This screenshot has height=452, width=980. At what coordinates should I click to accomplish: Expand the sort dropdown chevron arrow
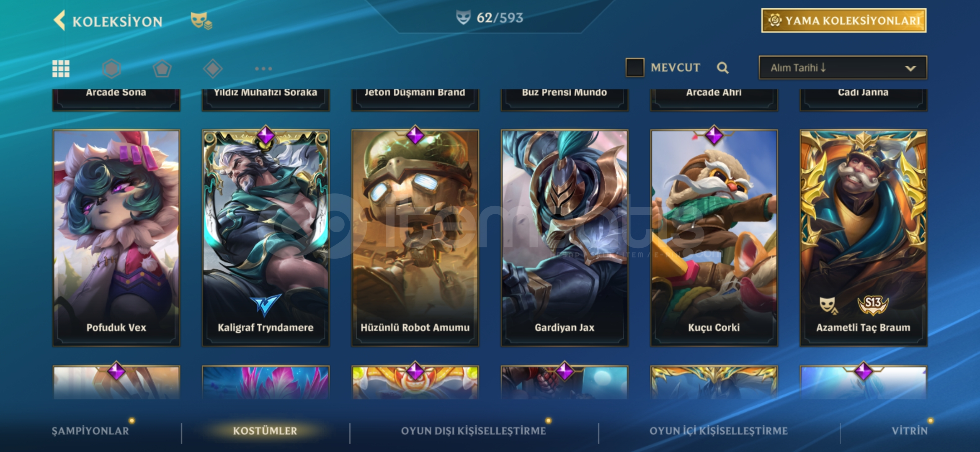tap(910, 68)
